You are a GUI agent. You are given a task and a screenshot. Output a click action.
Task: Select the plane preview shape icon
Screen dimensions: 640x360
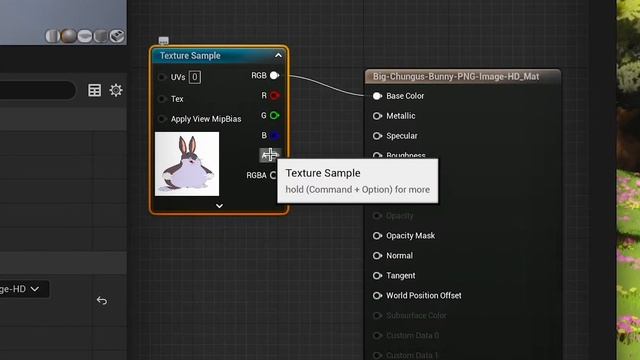(84, 36)
